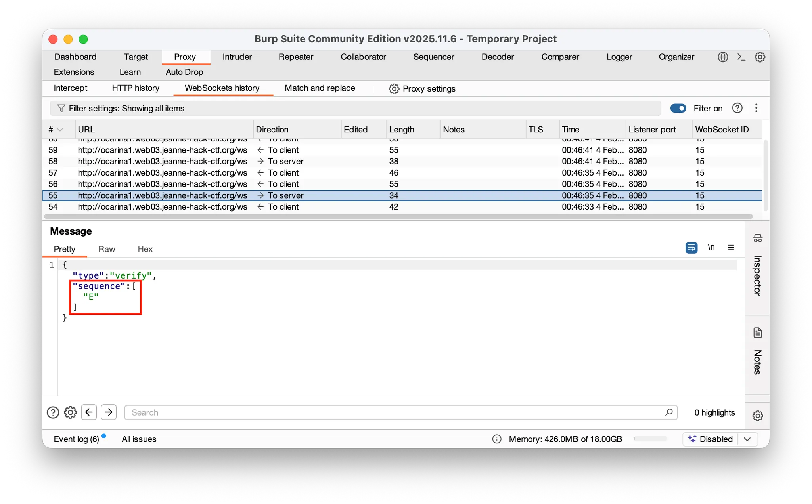Click the message Search input field
This screenshot has height=504, width=812.
pos(396,412)
